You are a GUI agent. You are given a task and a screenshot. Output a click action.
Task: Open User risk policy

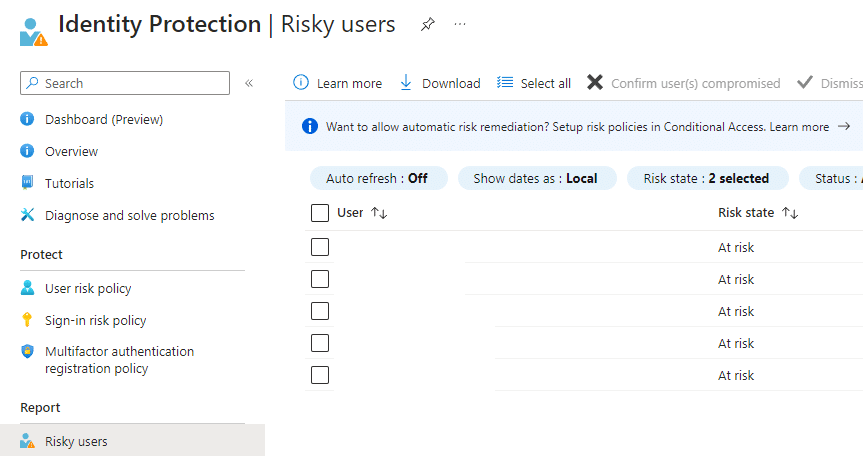pos(88,288)
